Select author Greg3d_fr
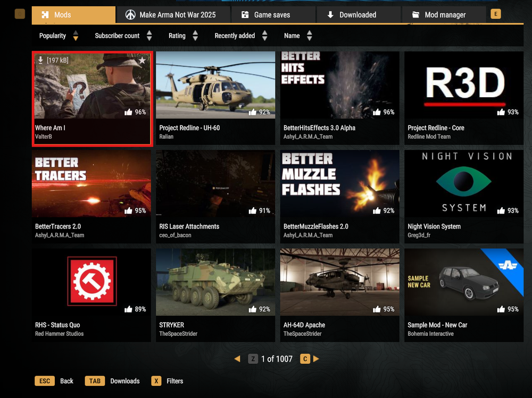 point(419,235)
